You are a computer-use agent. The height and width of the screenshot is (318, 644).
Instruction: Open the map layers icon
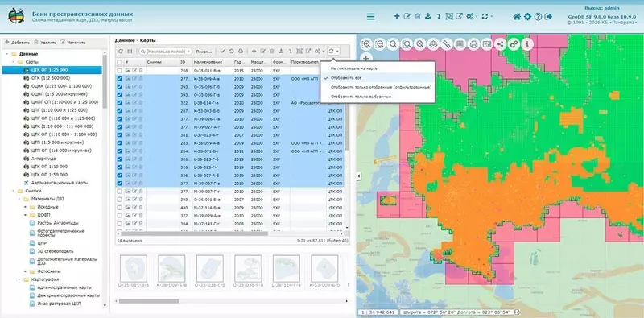(433, 44)
